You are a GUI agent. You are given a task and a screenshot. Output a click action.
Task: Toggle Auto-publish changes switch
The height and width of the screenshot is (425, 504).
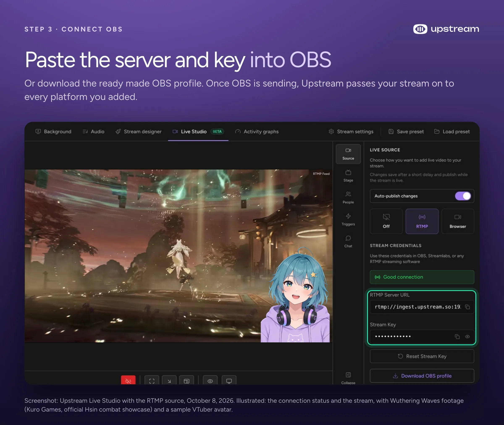click(463, 196)
